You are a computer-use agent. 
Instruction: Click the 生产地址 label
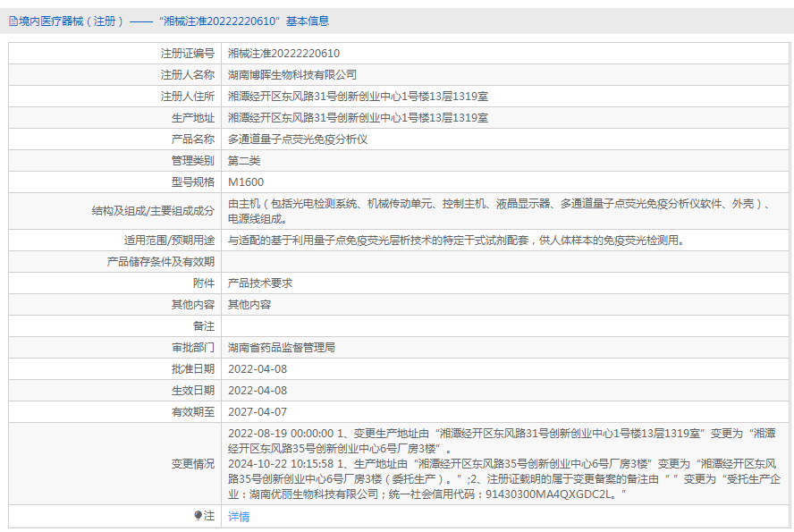click(193, 118)
